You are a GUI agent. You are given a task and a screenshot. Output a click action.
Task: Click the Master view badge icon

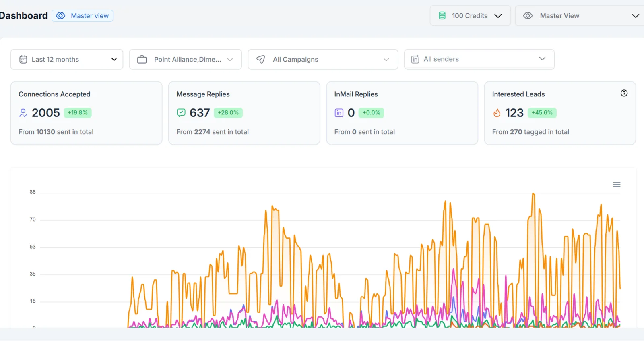point(60,16)
